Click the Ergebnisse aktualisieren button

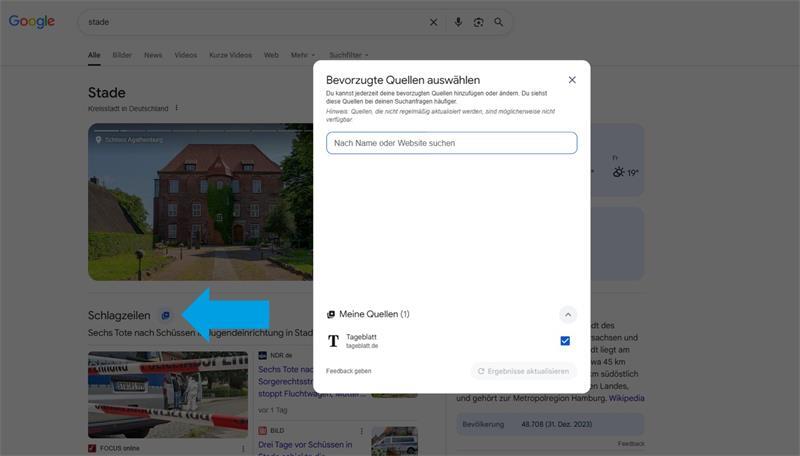523,371
